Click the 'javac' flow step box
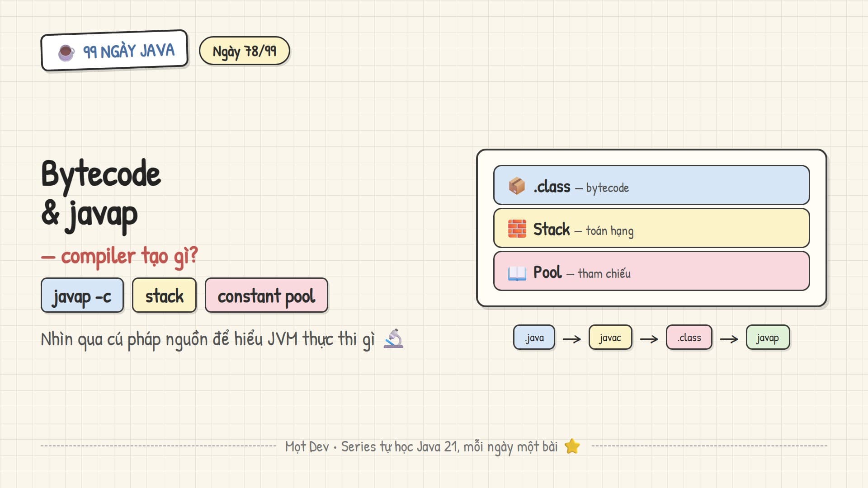 [x=610, y=338]
